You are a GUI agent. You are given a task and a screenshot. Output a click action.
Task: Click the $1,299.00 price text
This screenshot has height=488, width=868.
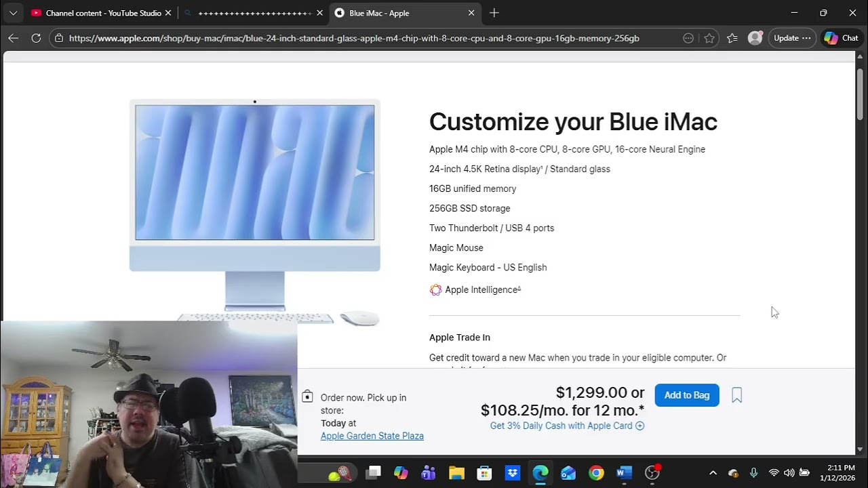point(591,392)
